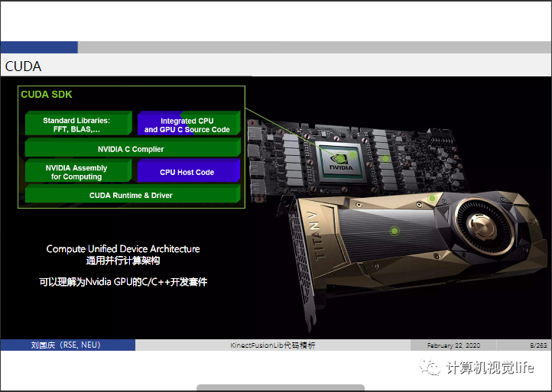The height and width of the screenshot is (392, 552).
Task: Click footer title 'KinectFusionLib代码精析'
Action: click(273, 345)
